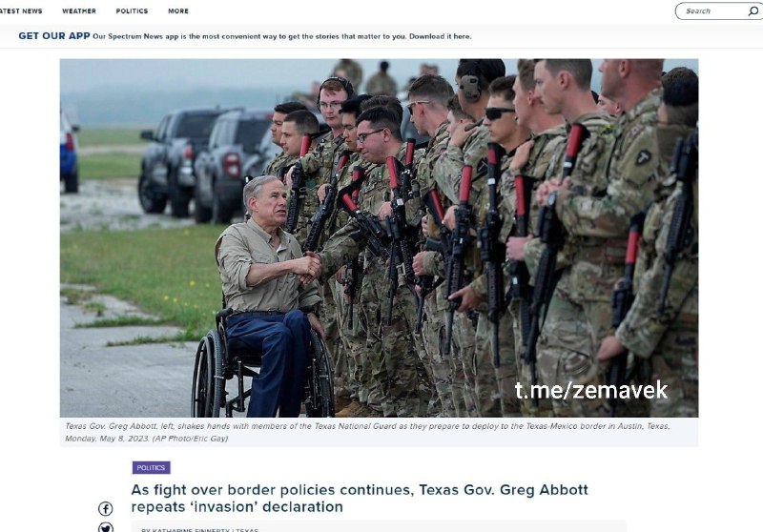The width and height of the screenshot is (763, 532).
Task: Click the purple Politics category tag
Action: click(x=152, y=467)
